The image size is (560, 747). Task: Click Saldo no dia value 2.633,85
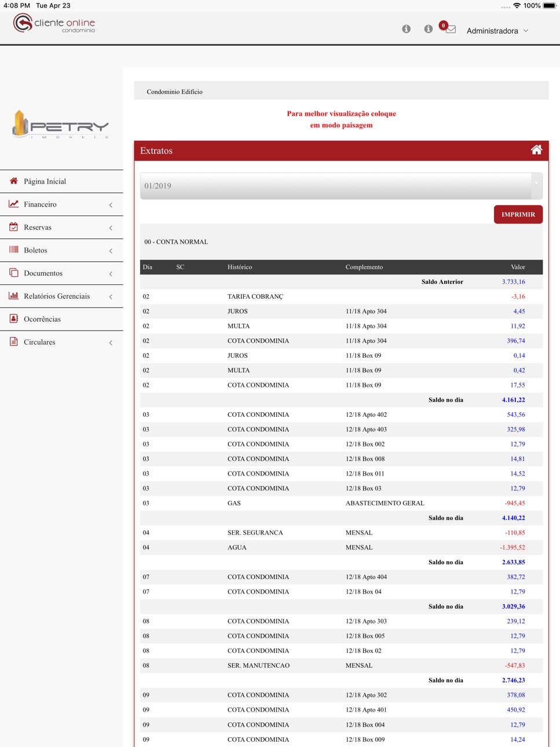514,562
